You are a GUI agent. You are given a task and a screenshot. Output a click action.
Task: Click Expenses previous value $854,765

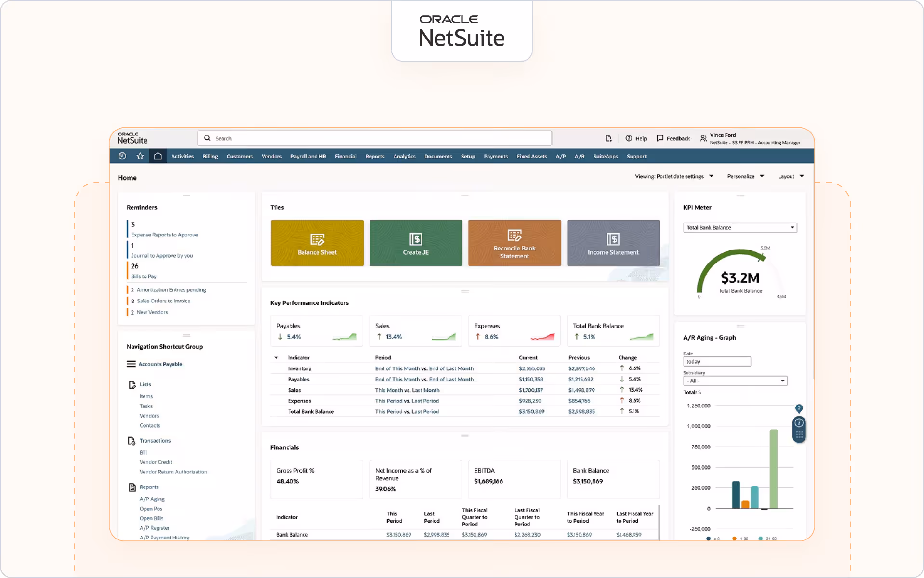579,401
